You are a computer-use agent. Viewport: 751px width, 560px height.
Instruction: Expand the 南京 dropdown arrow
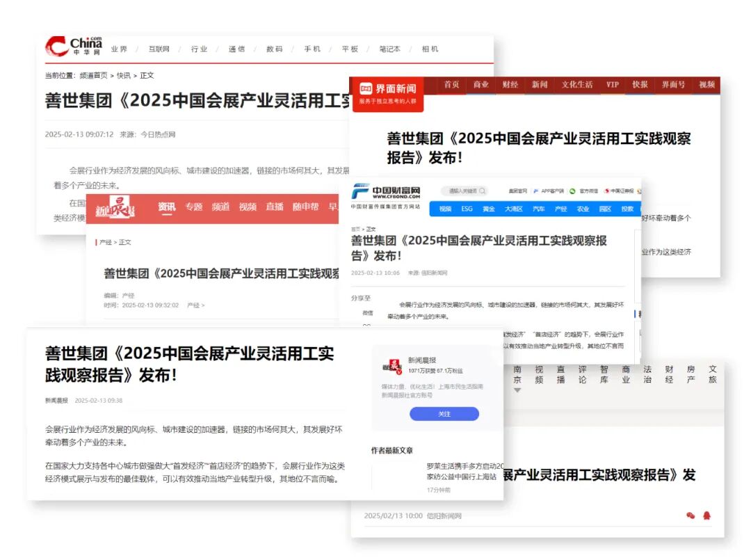pos(517,390)
